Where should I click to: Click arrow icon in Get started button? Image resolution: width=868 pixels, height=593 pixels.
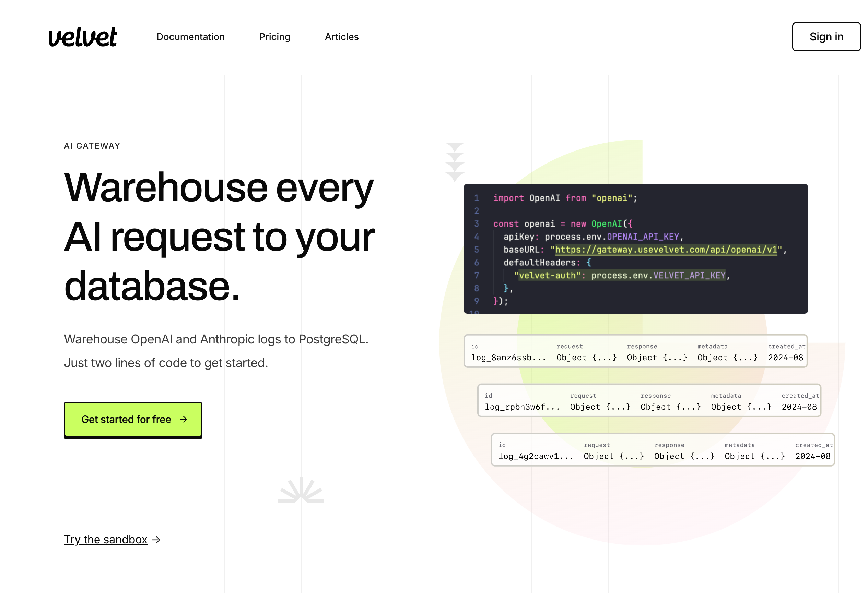184,419
